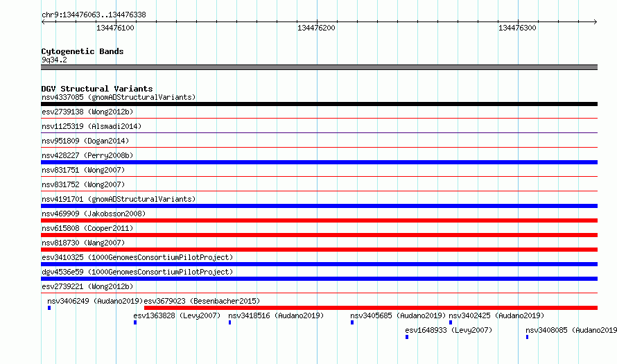Click nsv818730 (Wang2007) label

pyautogui.click(x=83, y=243)
